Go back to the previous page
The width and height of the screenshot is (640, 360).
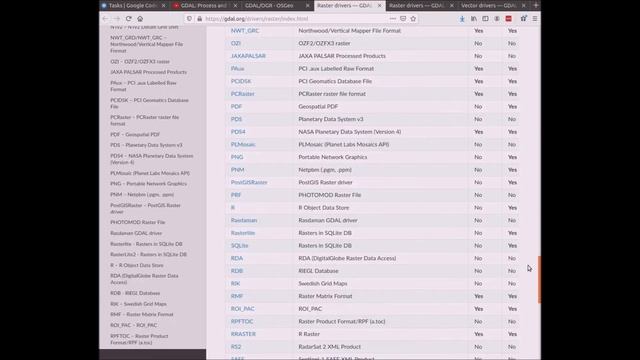(105, 19)
